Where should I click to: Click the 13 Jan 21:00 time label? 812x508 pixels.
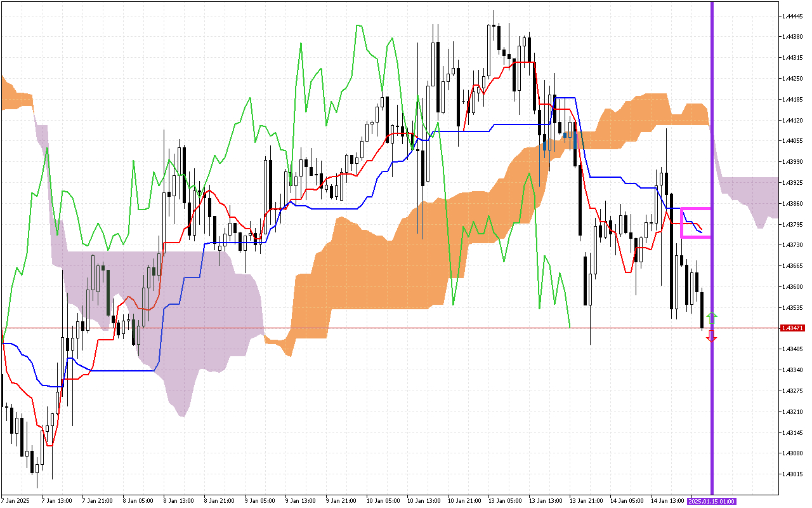(x=585, y=501)
